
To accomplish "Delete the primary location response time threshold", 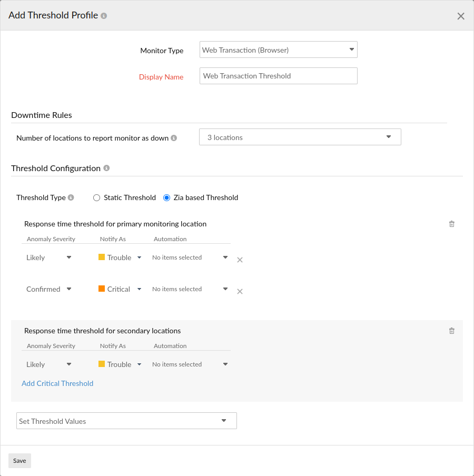I will point(451,224).
